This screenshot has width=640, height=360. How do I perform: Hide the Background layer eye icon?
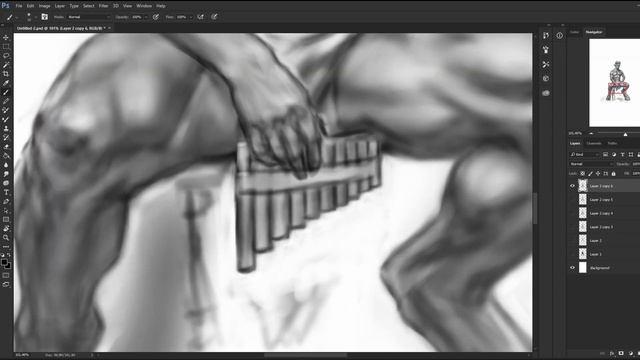coord(572,268)
